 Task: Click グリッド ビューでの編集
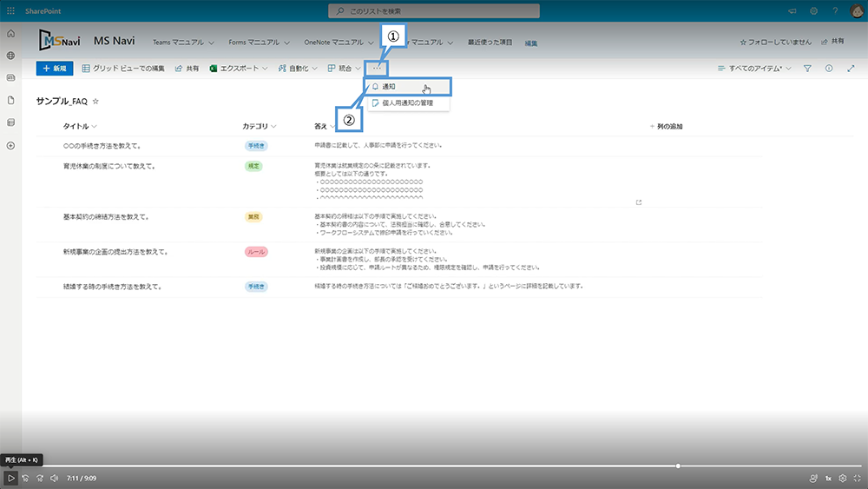click(x=123, y=69)
